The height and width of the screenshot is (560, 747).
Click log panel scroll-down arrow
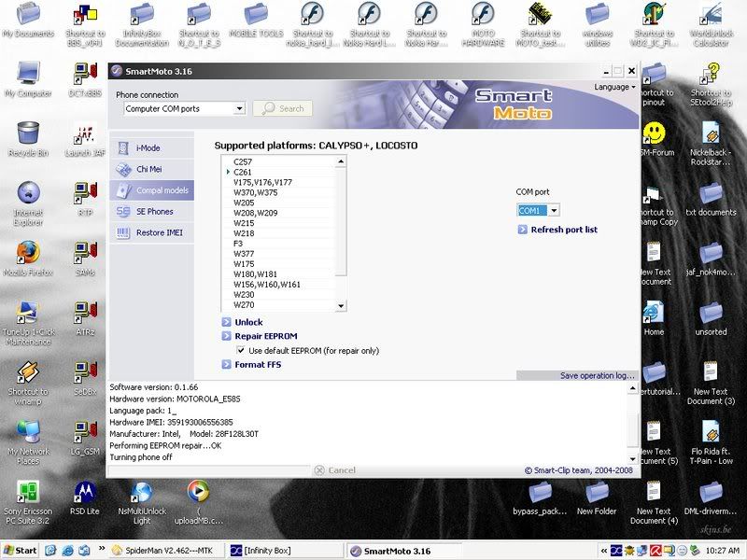click(633, 459)
